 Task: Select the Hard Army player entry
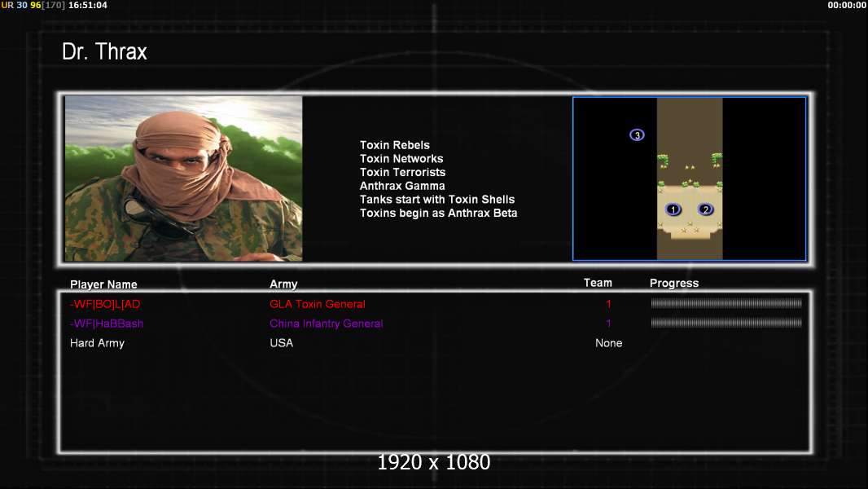98,343
